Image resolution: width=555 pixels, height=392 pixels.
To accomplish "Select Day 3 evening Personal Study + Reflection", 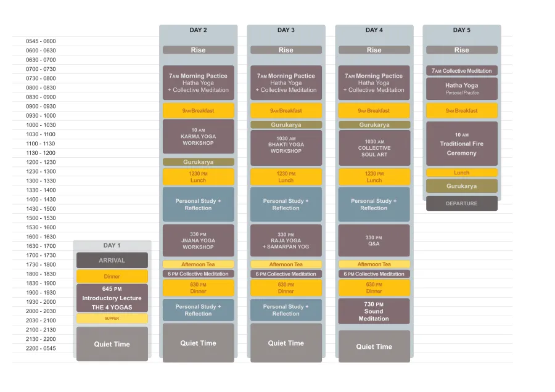I will [x=286, y=310].
